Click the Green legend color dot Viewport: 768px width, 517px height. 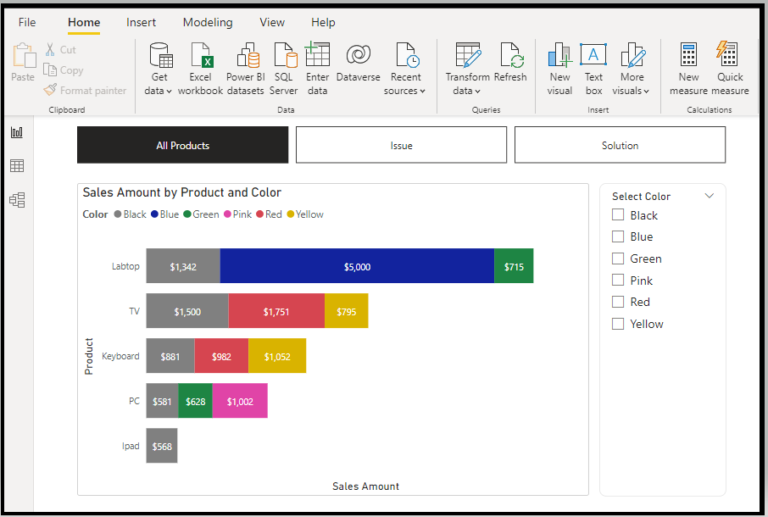click(187, 214)
